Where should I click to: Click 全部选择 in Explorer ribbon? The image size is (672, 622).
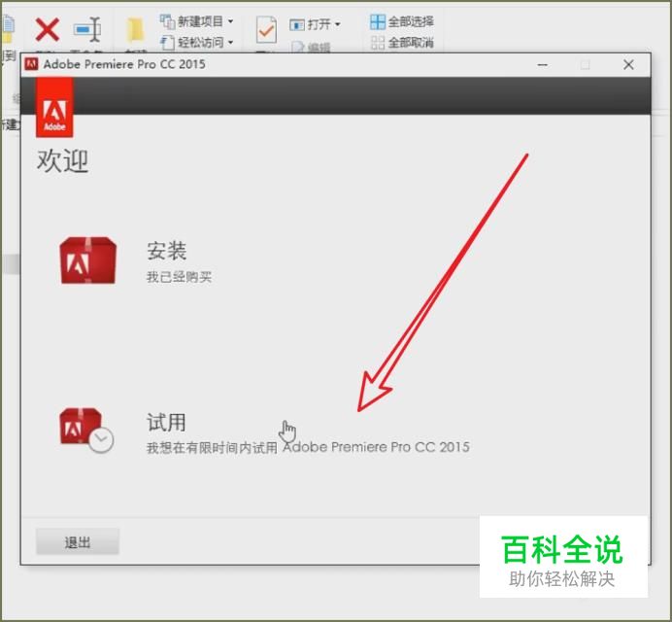tap(402, 21)
